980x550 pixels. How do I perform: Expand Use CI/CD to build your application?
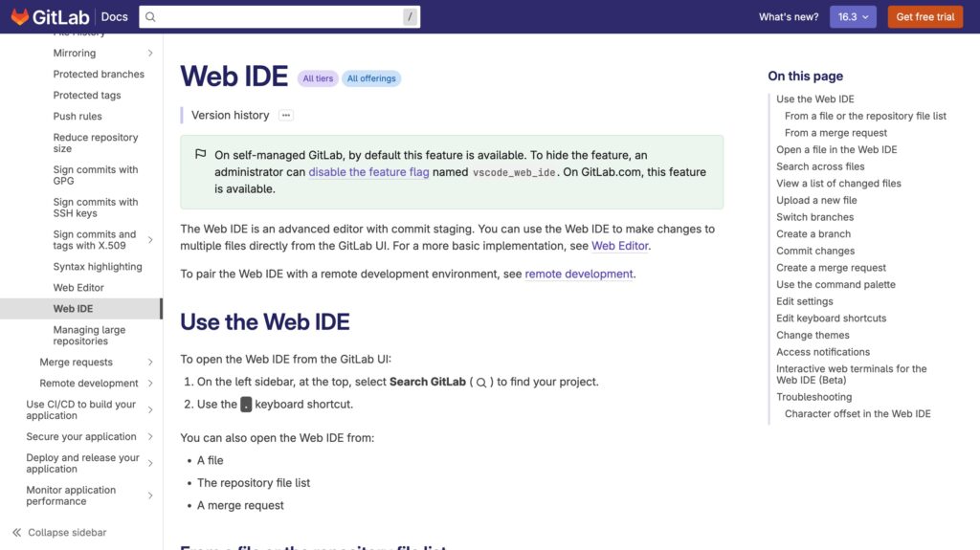pos(150,410)
